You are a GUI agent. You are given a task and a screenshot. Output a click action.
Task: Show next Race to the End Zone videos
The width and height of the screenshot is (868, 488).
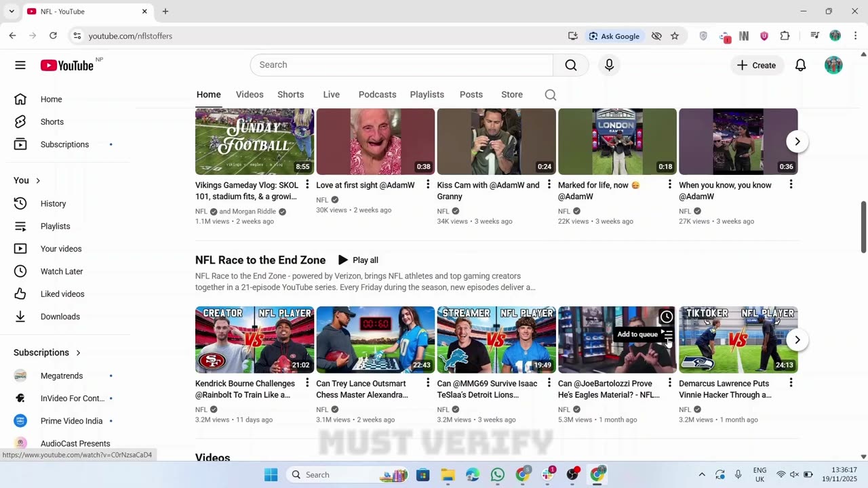point(797,340)
